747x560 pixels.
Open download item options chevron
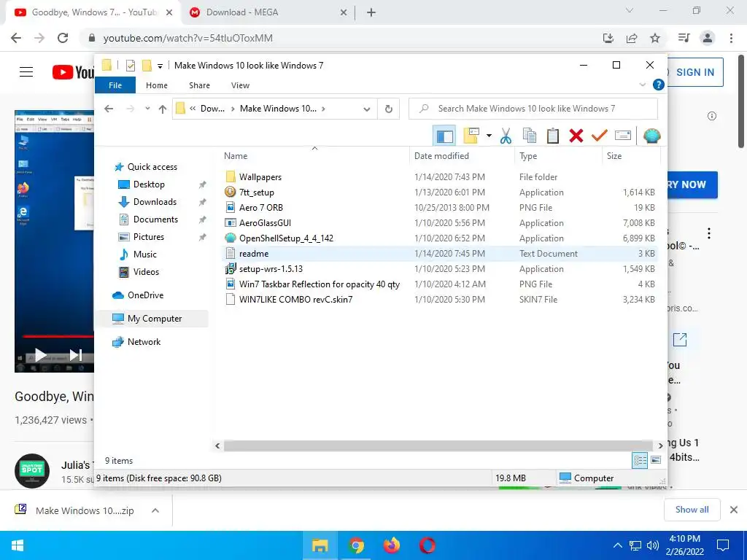(155, 510)
